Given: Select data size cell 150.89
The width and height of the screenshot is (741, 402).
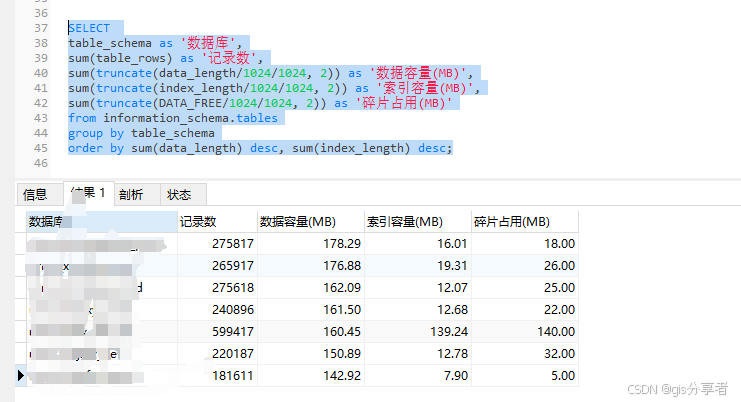Looking at the screenshot, I should [311, 353].
